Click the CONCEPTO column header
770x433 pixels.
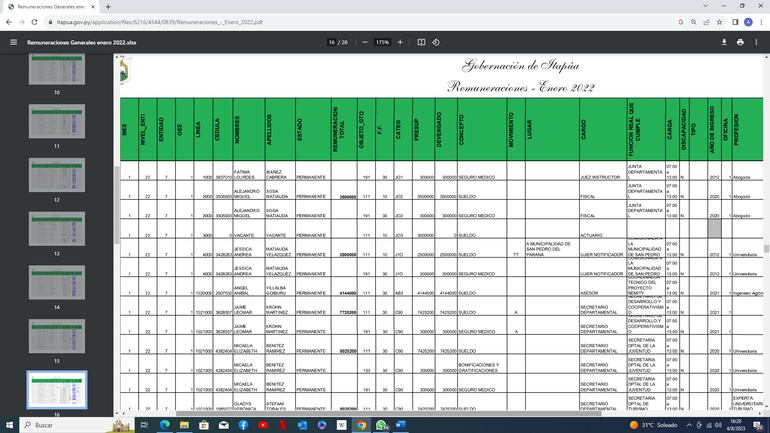coord(482,129)
